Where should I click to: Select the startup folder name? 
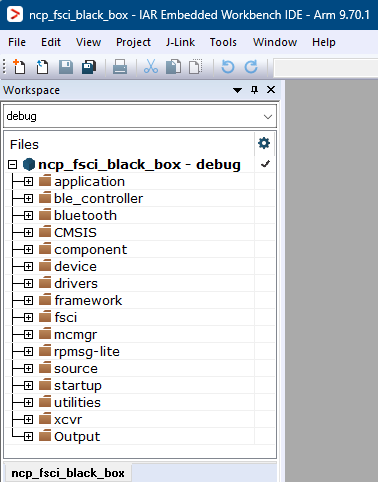(78, 386)
